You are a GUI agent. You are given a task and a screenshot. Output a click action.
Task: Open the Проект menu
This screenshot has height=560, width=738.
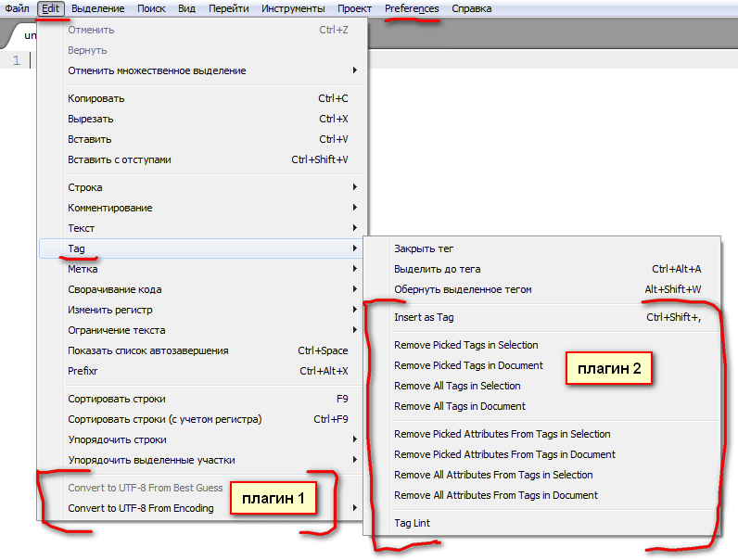[x=354, y=8]
